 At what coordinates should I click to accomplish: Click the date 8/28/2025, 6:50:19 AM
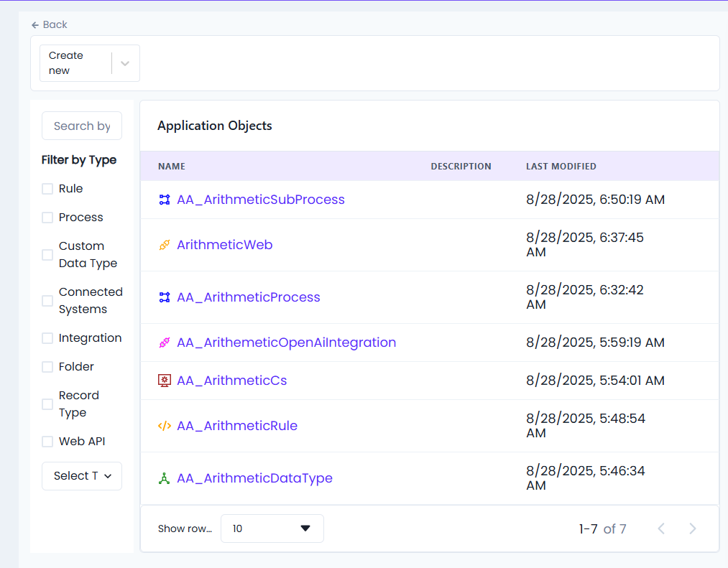pos(595,200)
